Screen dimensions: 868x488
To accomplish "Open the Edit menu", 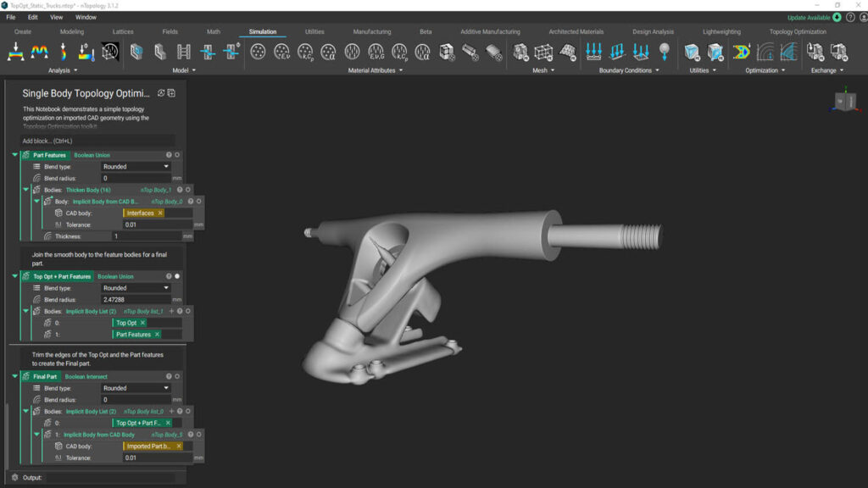I will pyautogui.click(x=31, y=16).
